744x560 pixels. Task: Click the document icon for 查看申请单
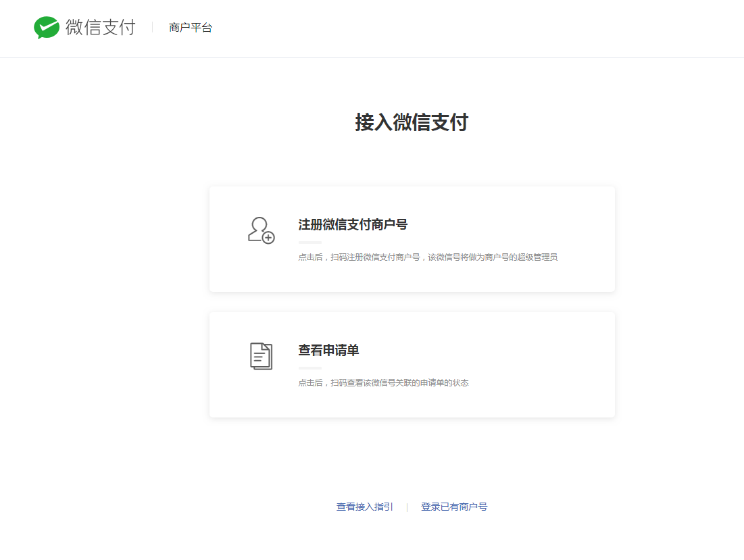tap(261, 356)
